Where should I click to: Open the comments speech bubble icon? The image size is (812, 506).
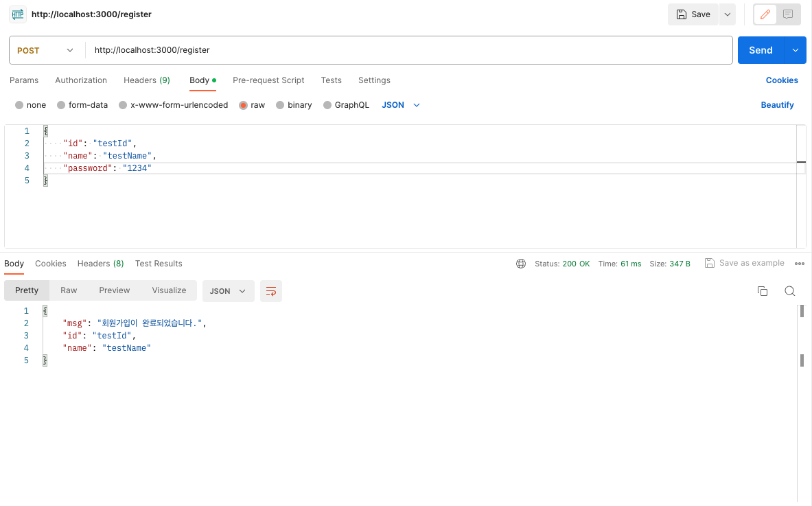(788, 14)
